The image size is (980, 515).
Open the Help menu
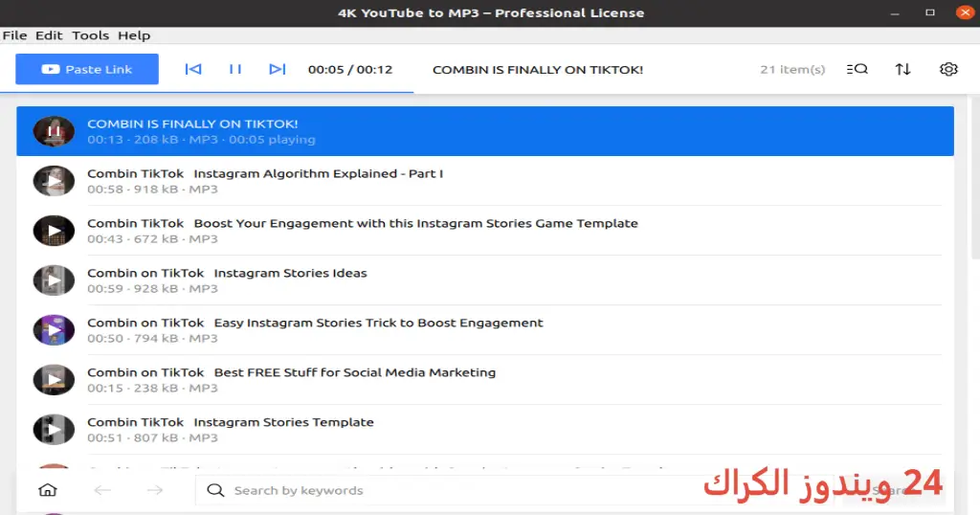[134, 35]
